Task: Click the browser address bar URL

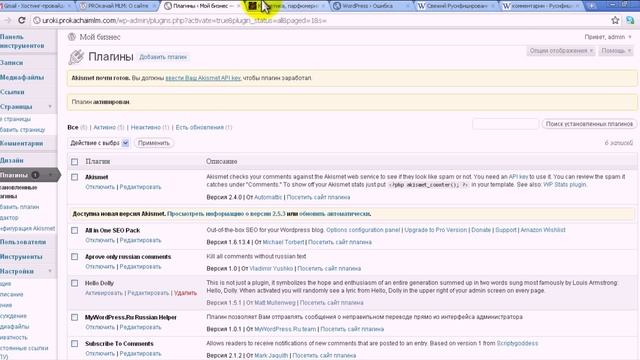Action: coord(184,20)
